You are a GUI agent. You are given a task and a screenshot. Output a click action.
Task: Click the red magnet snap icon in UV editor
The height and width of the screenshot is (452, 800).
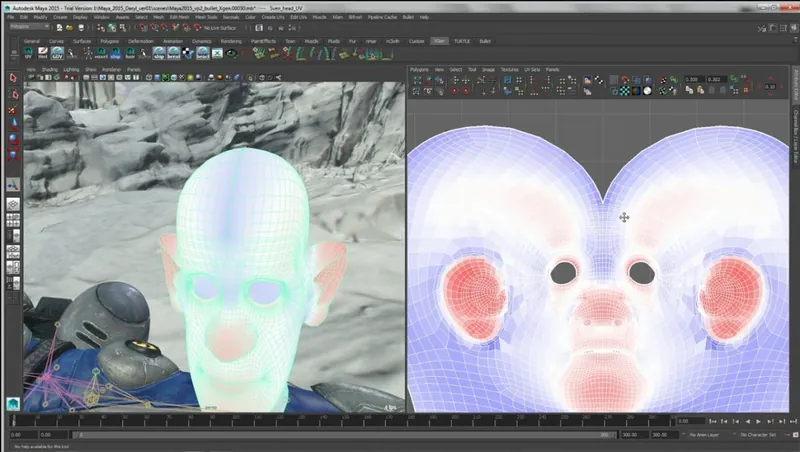pos(625,80)
